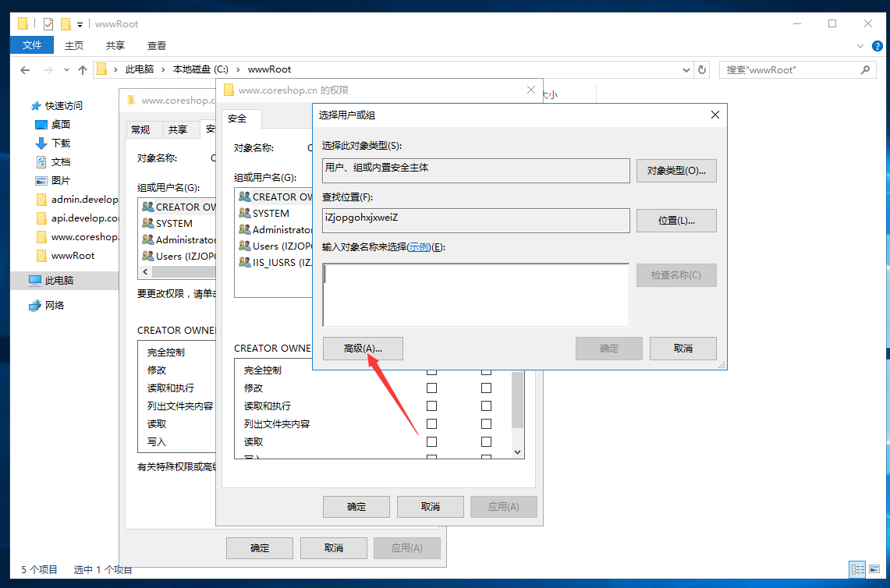Open the Downloads (下载) quick access folder
This screenshot has height=588, width=890.
coord(60,143)
